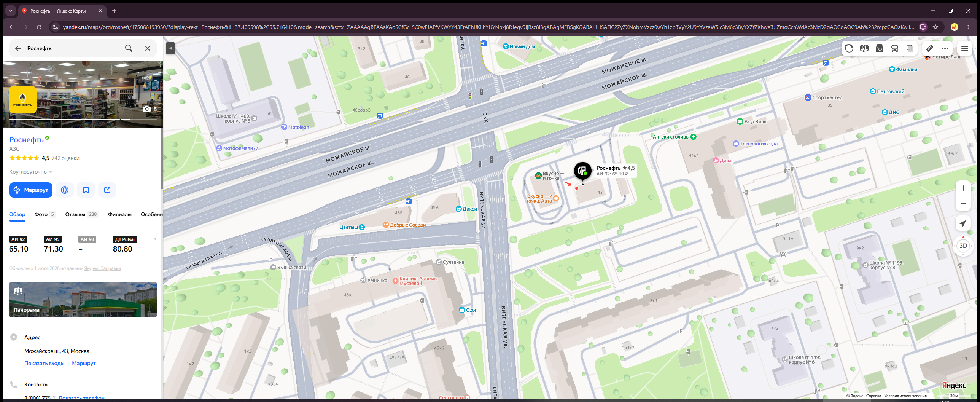Viewport: 980px width, 402px height.
Task: Follow the Яндекс.Заправки link
Action: (102, 268)
